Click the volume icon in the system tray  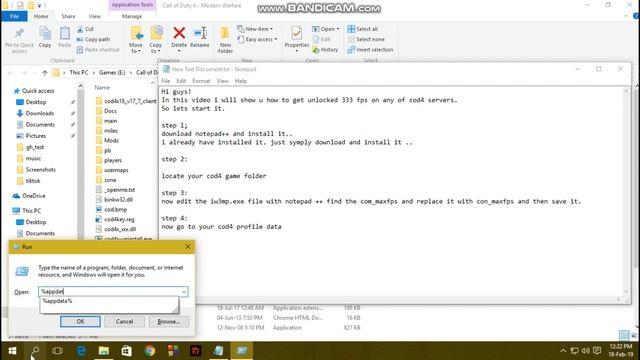(585, 351)
